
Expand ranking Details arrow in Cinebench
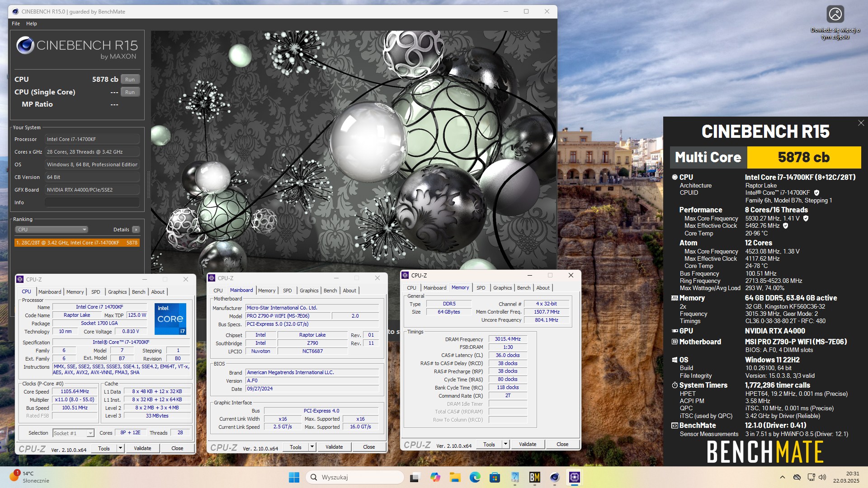click(136, 230)
